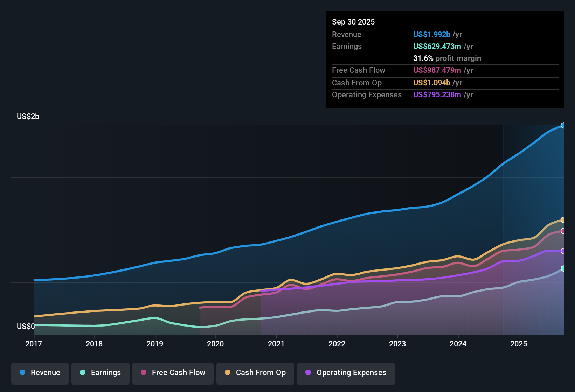Toggle the Earnings series visibility

point(101,373)
